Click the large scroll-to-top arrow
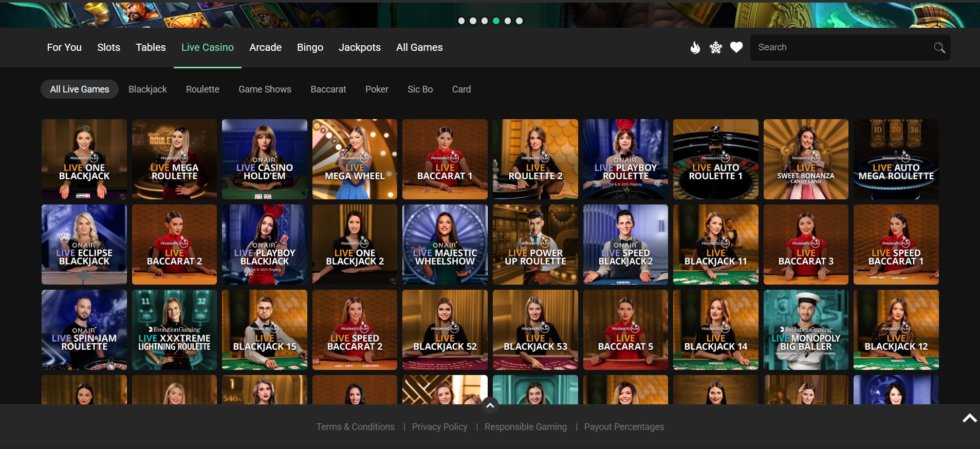 pos(970,418)
